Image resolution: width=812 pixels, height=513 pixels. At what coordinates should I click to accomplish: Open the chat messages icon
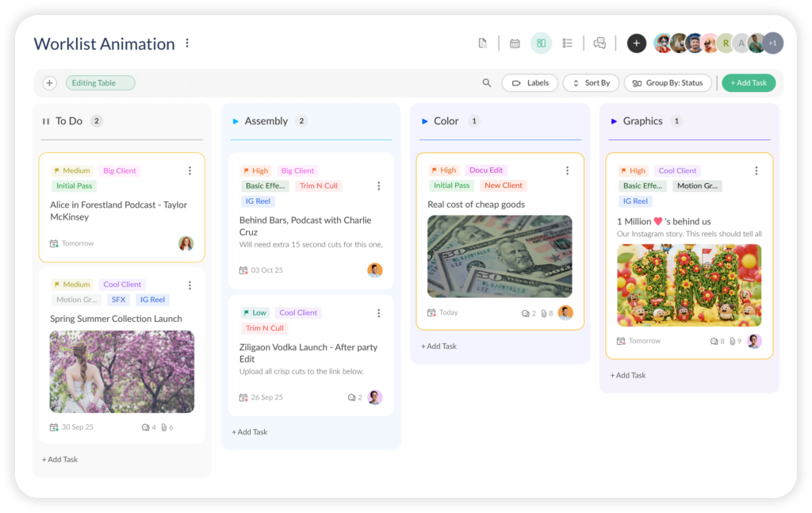point(599,44)
